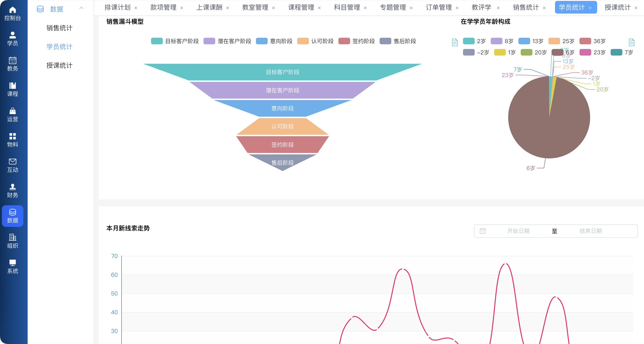Open 授课统计 in the side menu
Viewport: 644px width, 344px height.
tap(59, 66)
